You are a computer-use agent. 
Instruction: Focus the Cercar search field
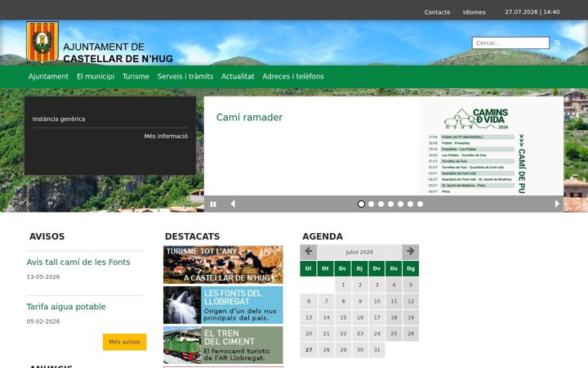(x=510, y=43)
